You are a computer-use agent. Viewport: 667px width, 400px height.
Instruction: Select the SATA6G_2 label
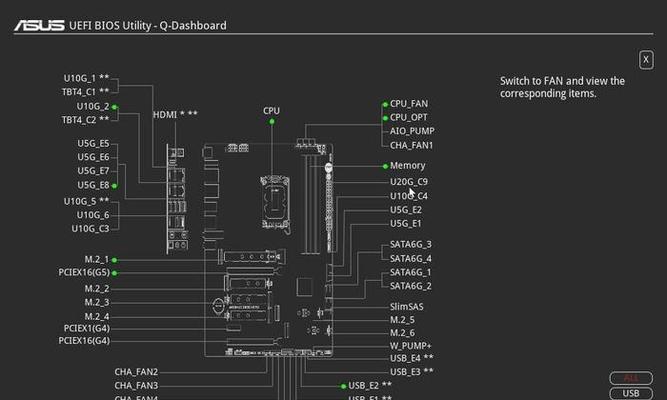click(410, 286)
